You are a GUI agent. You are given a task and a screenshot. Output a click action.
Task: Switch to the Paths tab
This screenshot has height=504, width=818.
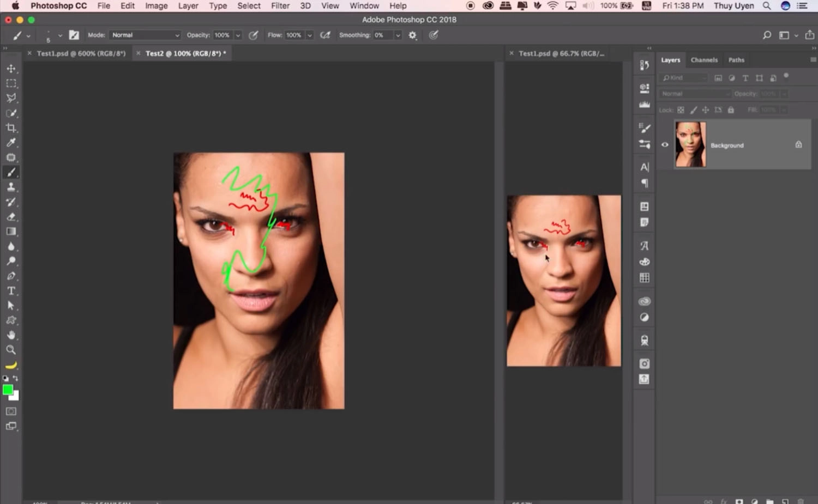(736, 60)
